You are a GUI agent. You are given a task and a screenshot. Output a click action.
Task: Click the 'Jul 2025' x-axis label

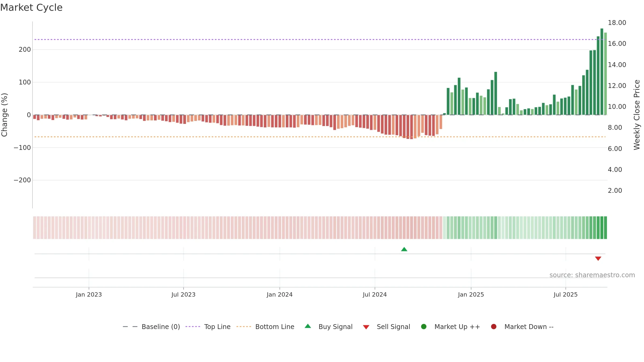coord(566,295)
